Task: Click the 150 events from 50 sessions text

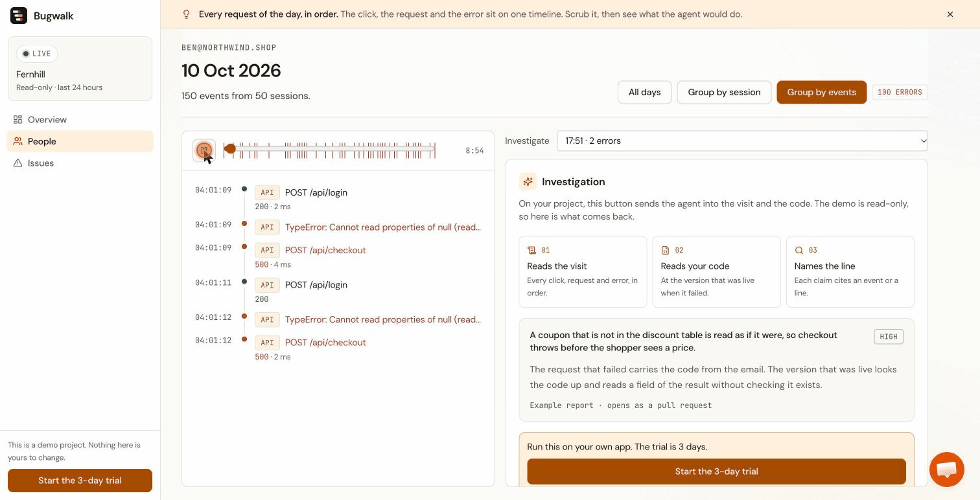Action: click(246, 96)
